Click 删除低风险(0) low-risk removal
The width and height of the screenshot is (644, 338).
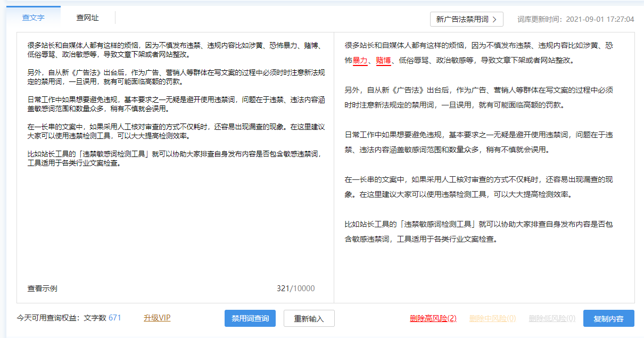coord(552,318)
